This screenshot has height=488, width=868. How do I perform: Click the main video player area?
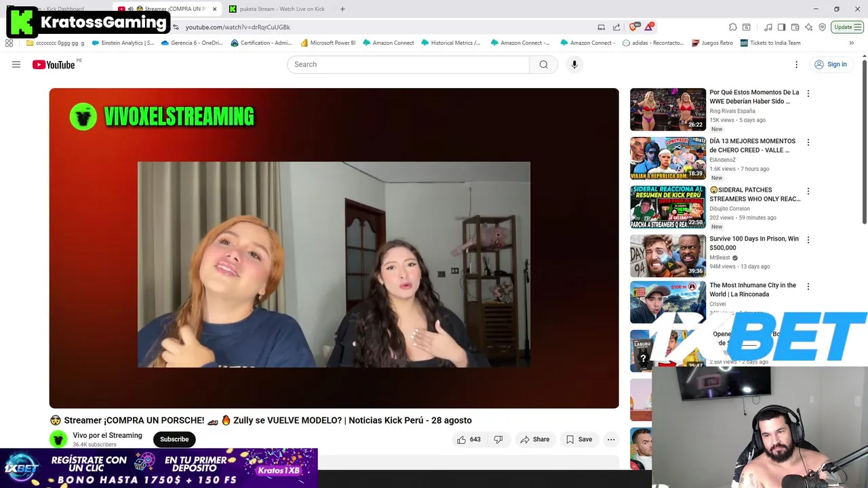tap(334, 248)
